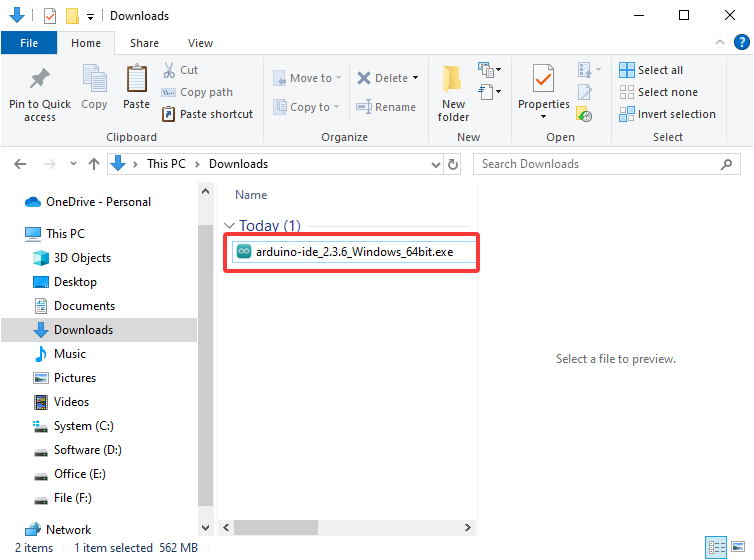
Task: Switch to Details view layout icon
Action: pyautogui.click(x=716, y=547)
